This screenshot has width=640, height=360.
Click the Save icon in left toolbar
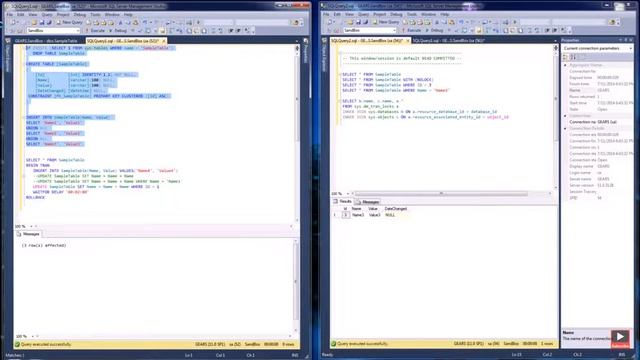pos(42,22)
